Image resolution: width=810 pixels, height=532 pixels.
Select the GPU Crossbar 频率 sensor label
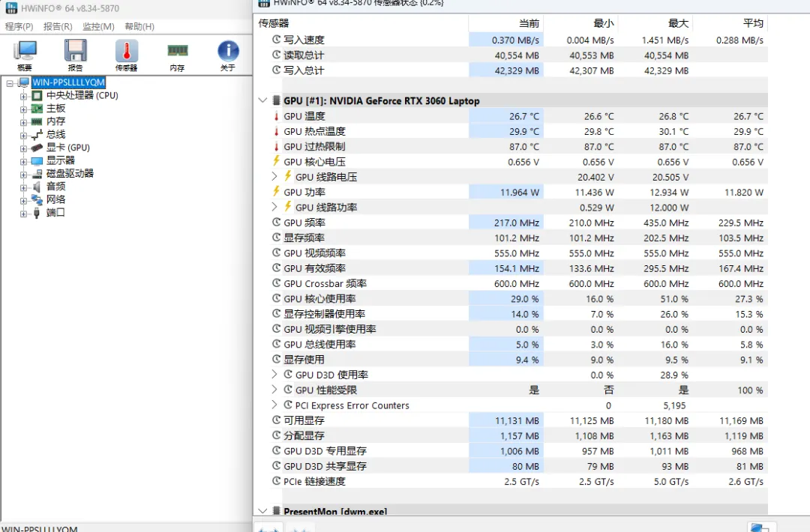point(325,284)
